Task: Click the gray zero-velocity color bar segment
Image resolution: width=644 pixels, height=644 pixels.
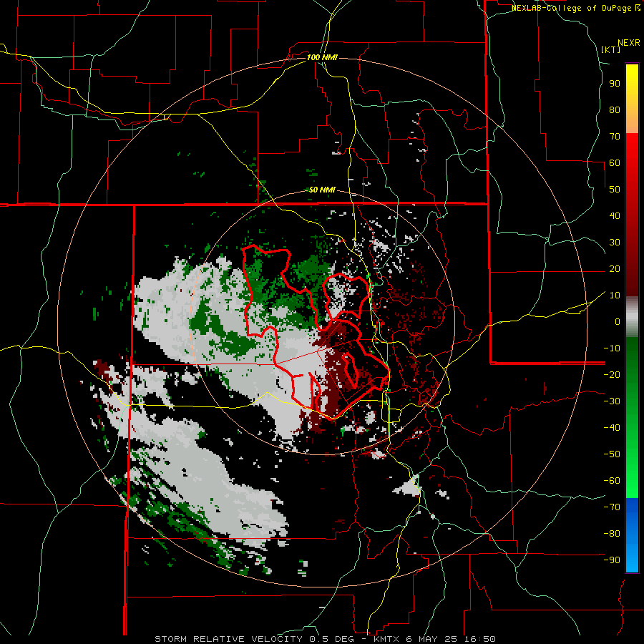Action: coord(632,317)
